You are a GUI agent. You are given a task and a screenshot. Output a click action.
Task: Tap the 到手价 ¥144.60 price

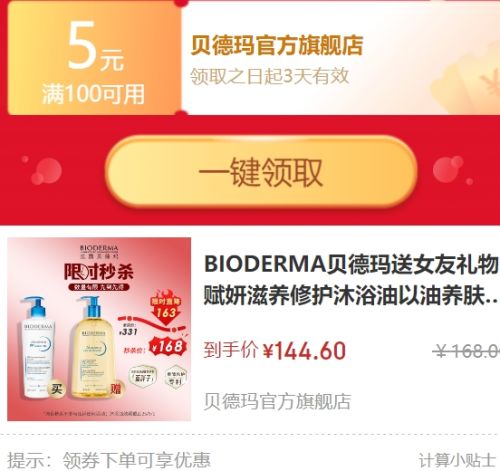(275, 351)
